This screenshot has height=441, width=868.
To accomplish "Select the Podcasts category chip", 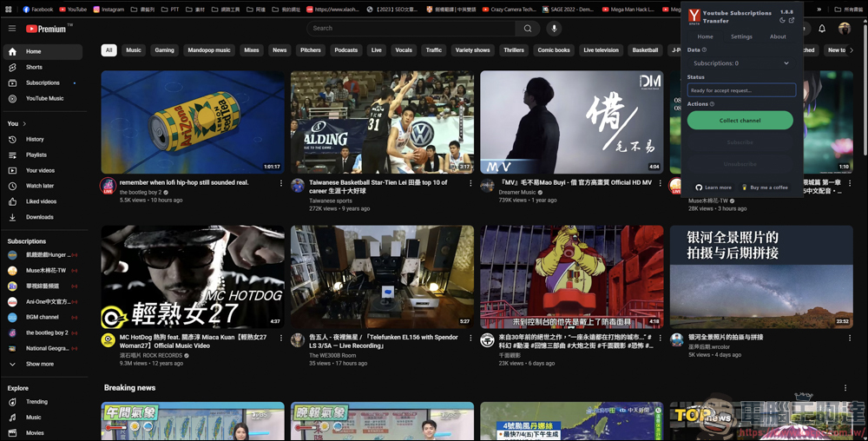I will (x=346, y=50).
